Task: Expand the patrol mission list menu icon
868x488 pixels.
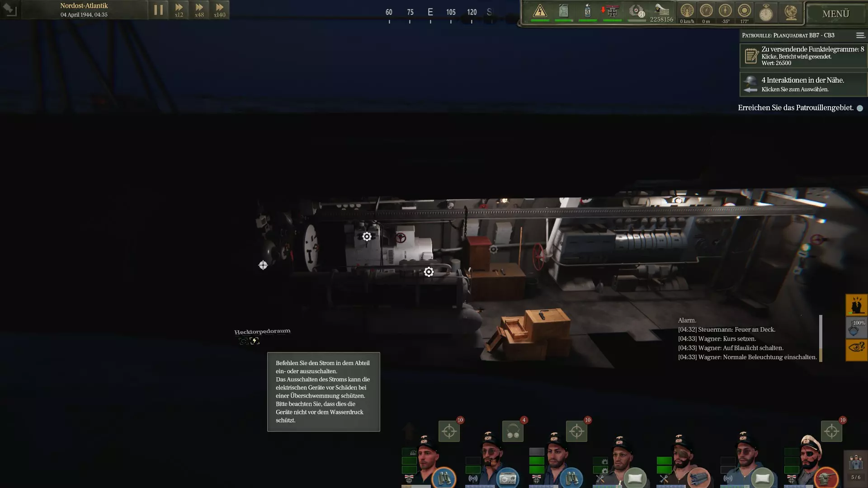Action: [x=860, y=35]
